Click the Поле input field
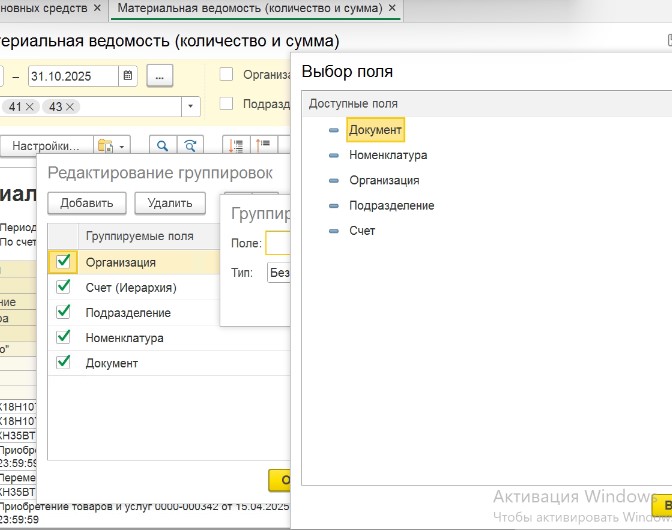This screenshot has width=672, height=530. tap(278, 243)
